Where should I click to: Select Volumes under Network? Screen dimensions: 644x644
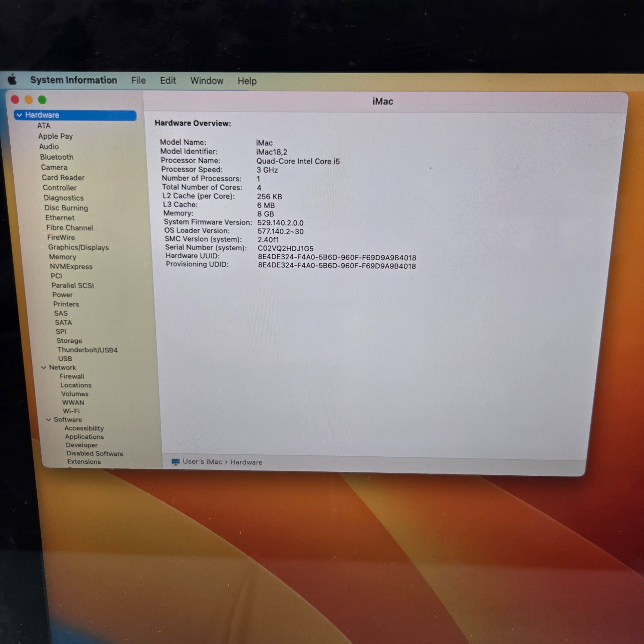coord(75,394)
